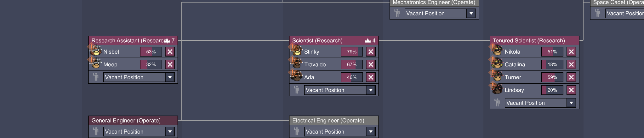Click Lindsay's duplicant portrait icon
Viewport: 644px width, 138px height.
[497, 90]
